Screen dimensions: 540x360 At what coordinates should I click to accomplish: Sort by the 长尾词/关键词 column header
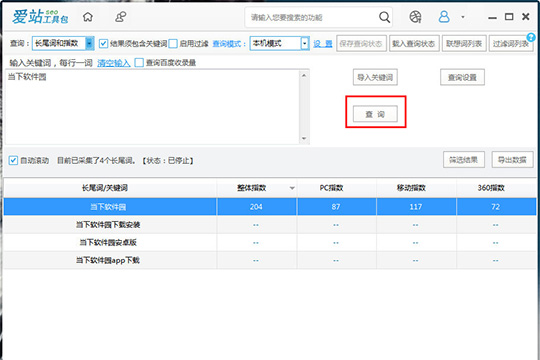[x=110, y=188]
